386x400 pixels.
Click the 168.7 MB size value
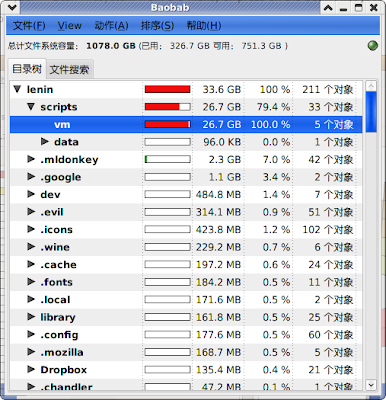tap(218, 352)
